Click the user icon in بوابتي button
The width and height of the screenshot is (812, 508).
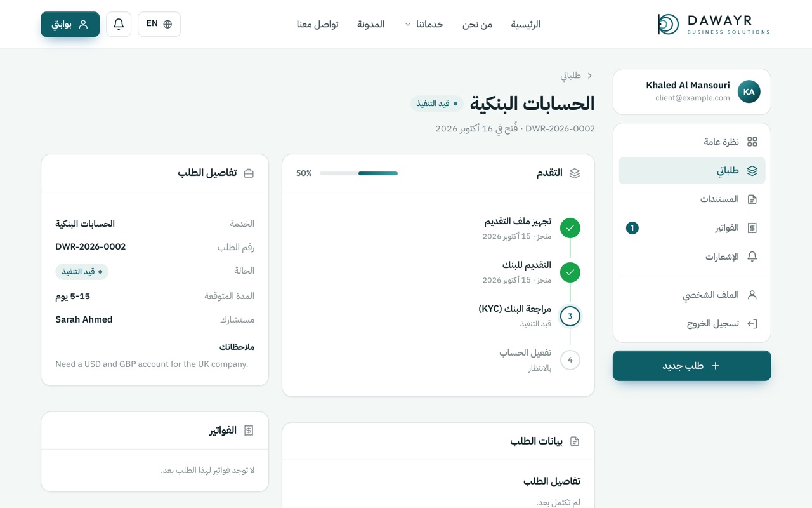pos(83,24)
